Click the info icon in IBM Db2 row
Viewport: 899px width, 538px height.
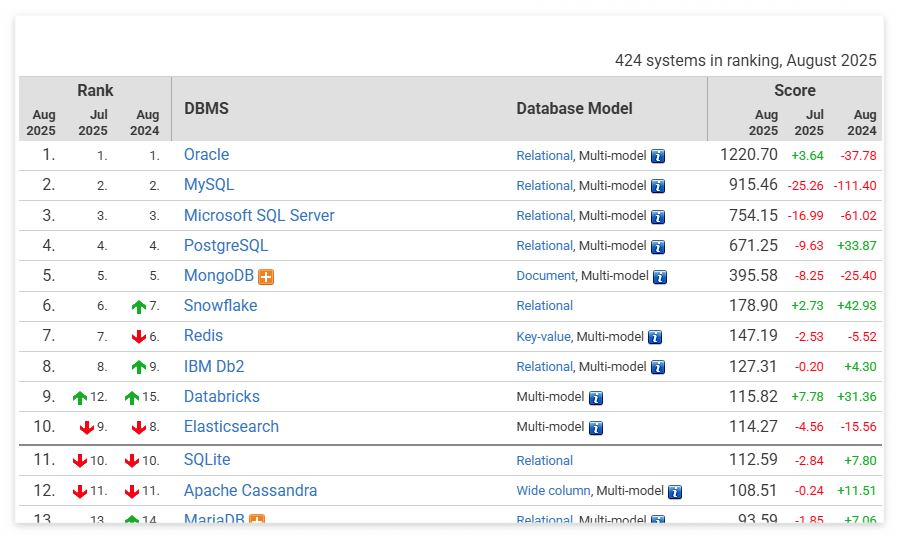pyautogui.click(x=658, y=367)
